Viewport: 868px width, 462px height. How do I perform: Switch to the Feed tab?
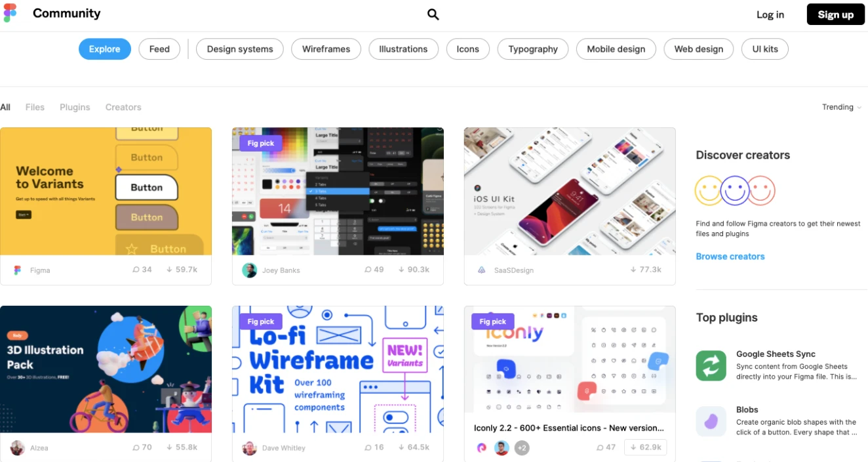[x=159, y=49]
